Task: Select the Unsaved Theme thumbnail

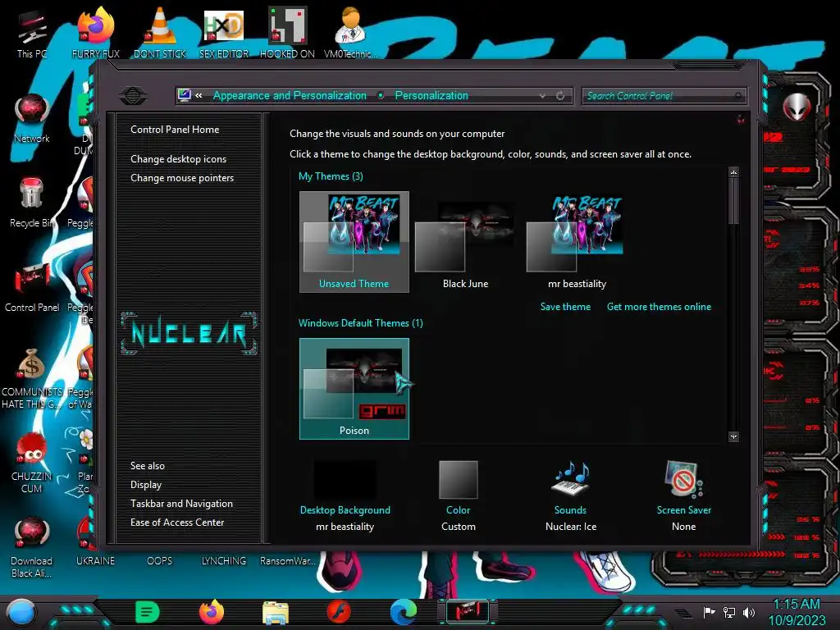Action: (x=354, y=242)
